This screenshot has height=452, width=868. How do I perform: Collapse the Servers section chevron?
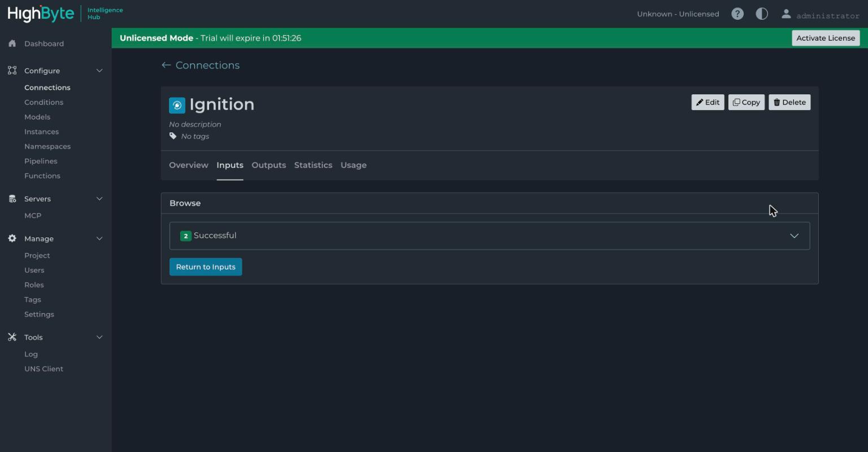click(x=99, y=199)
